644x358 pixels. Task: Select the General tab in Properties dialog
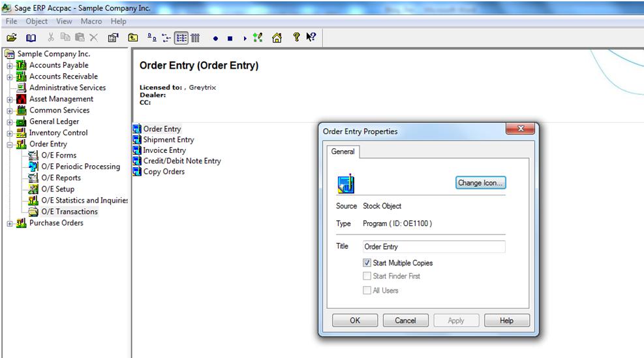point(343,152)
